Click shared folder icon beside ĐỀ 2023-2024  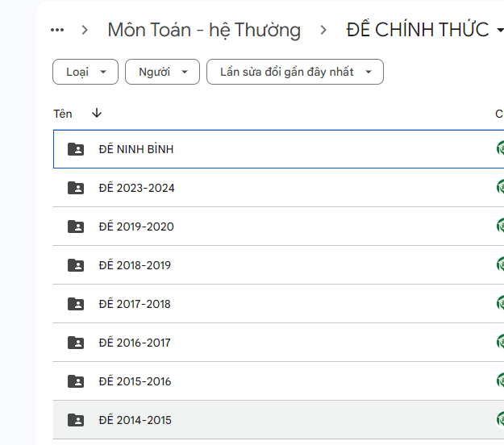(x=76, y=188)
